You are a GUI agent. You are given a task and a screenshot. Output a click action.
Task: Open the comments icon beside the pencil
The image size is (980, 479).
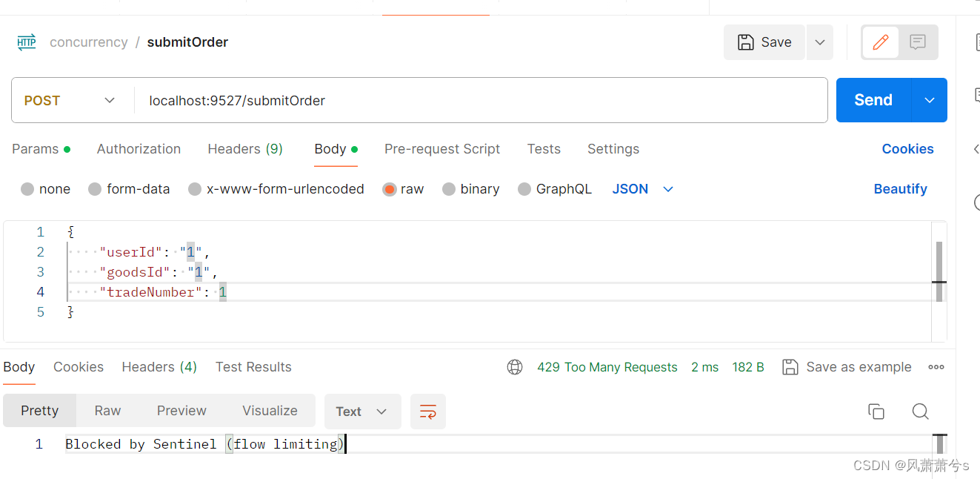(918, 42)
